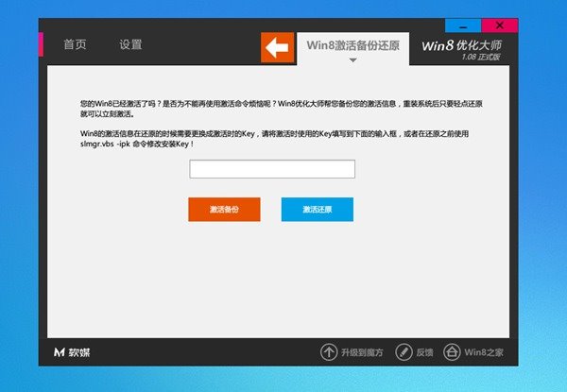Click the 升级到魔方 upgrade arrow icon
Screen dimensions: 567x392
coord(329,352)
